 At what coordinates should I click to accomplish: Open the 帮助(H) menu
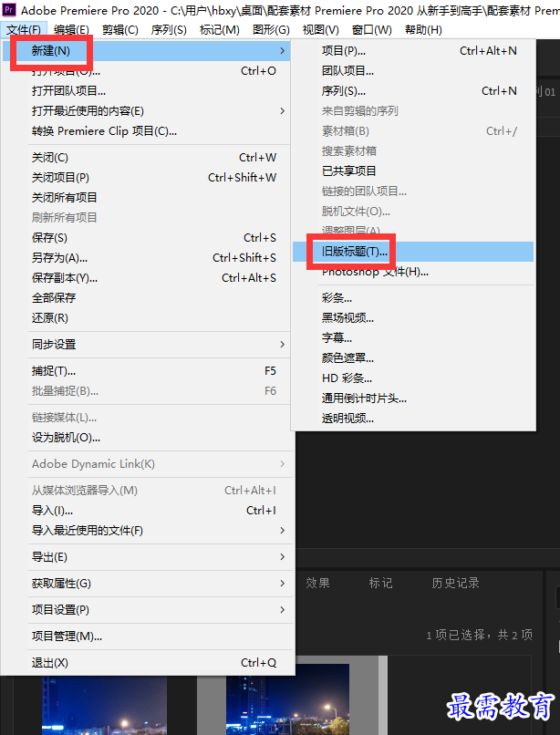tap(423, 30)
